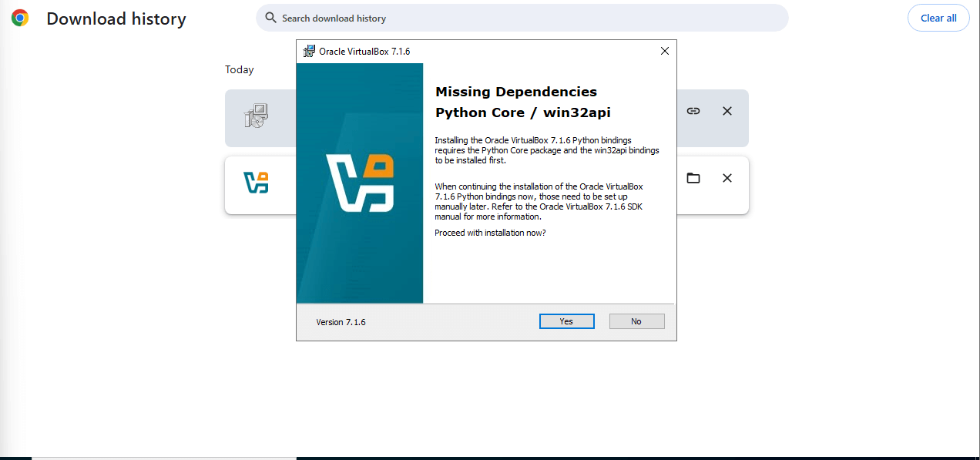The image size is (980, 460).
Task: Click the Chrome logo icon
Action: point(20,18)
